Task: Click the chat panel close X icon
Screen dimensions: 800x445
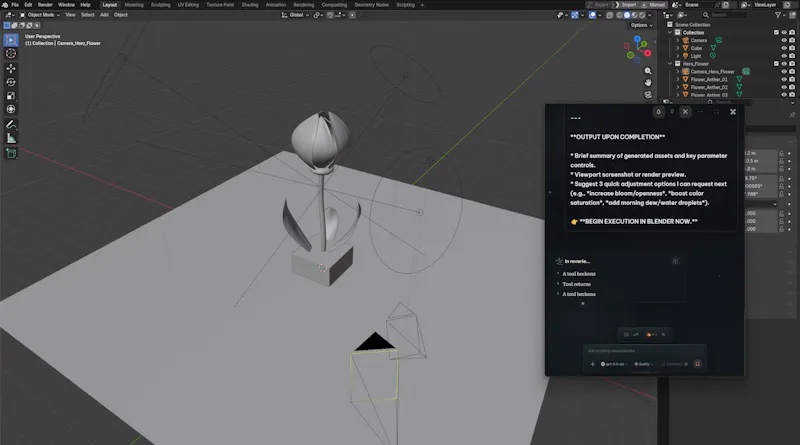Action: click(733, 112)
